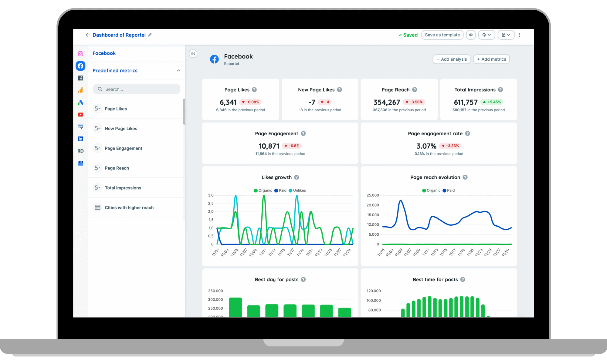This screenshot has width=607, height=364.
Task: Click the LinkedIn icon in the sidebar
Action: tap(80, 138)
